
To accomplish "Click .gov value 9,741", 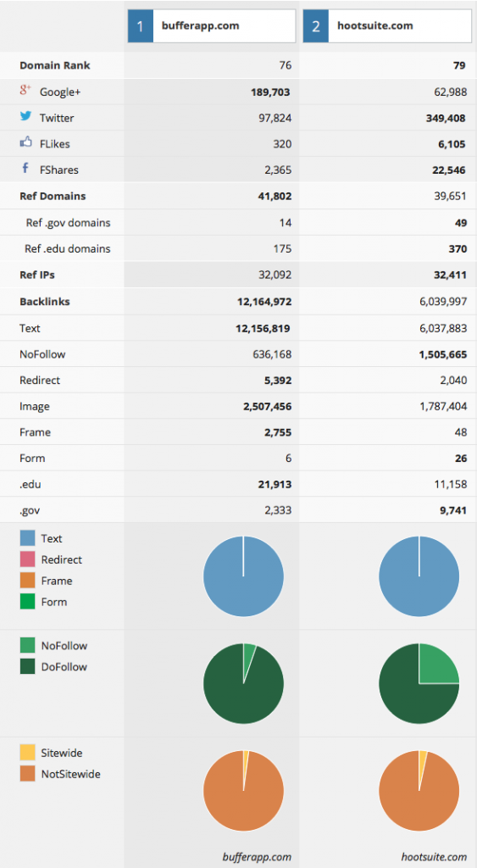I will coord(455,511).
